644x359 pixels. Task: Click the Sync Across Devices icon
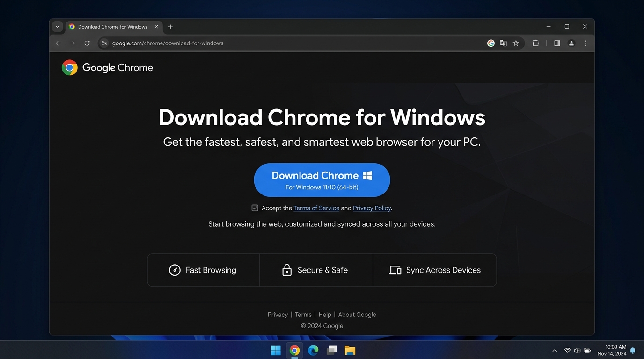[395, 270]
